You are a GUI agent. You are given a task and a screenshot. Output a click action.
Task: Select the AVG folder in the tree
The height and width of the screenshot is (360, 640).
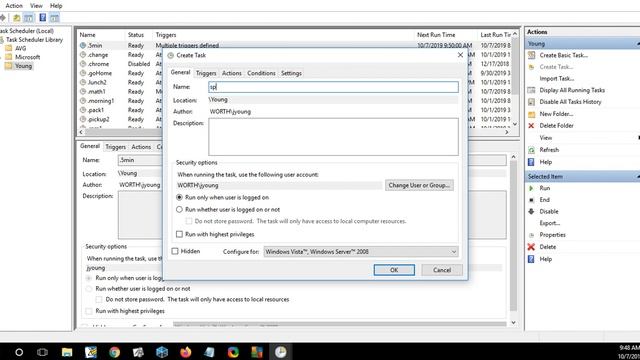pos(20,48)
